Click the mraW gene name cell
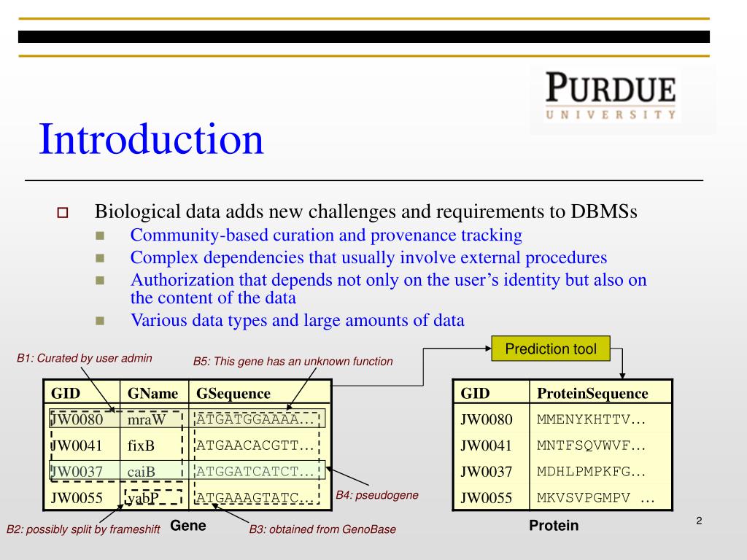The image size is (747, 560). click(146, 419)
